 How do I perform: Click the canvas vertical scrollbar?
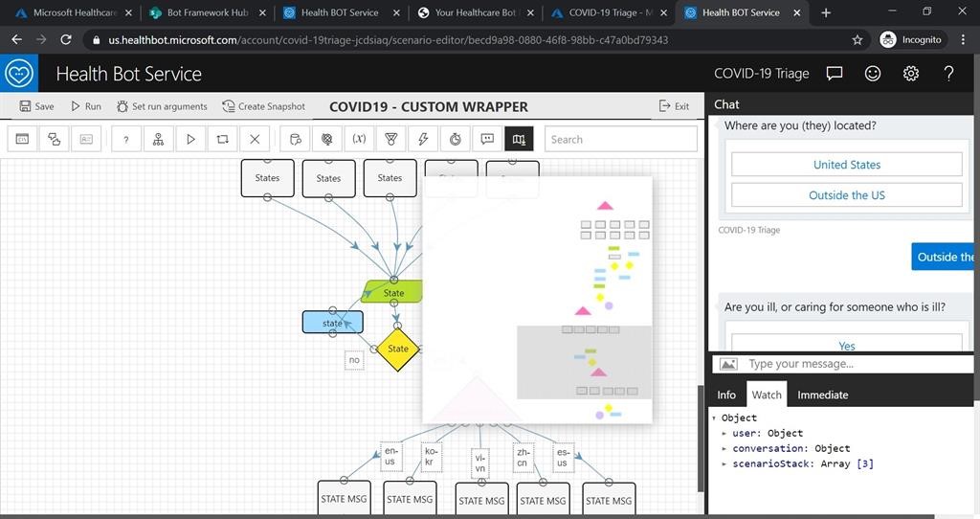[700, 440]
